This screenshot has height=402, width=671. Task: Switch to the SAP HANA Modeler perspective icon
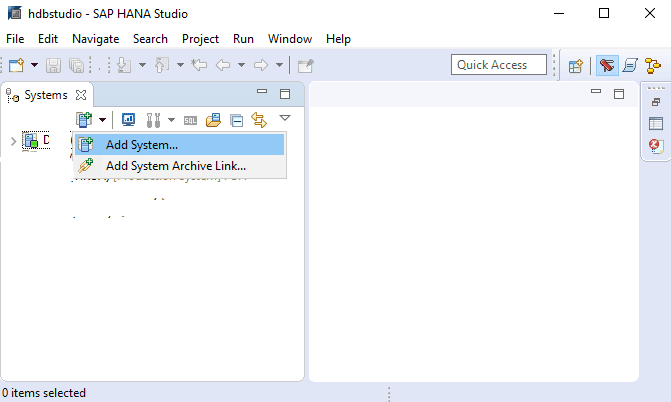653,66
